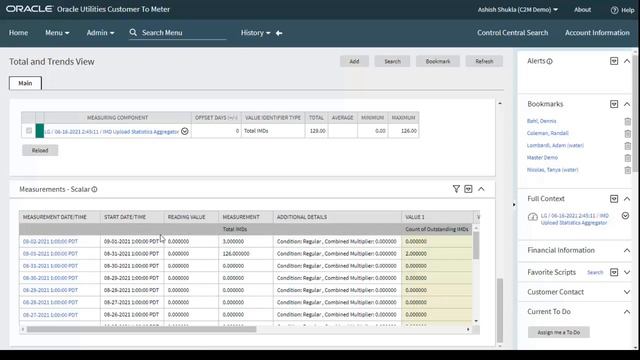
Task: Open the Alerts zone menu icon
Action: click(x=614, y=61)
